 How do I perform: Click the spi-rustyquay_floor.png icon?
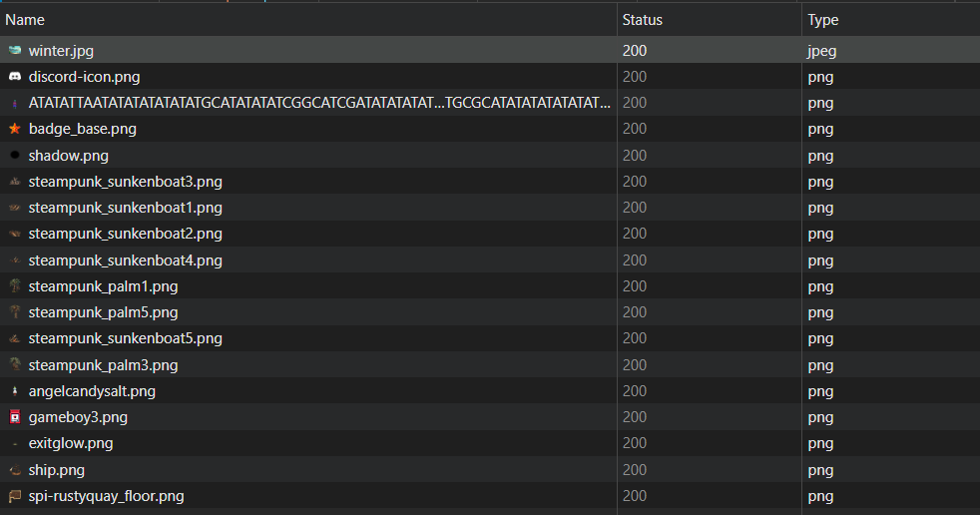(14, 496)
